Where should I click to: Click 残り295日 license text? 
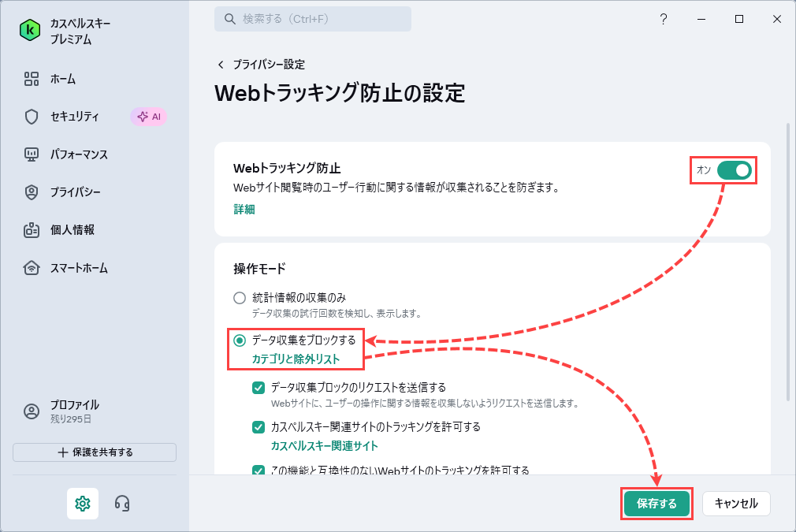point(71,419)
